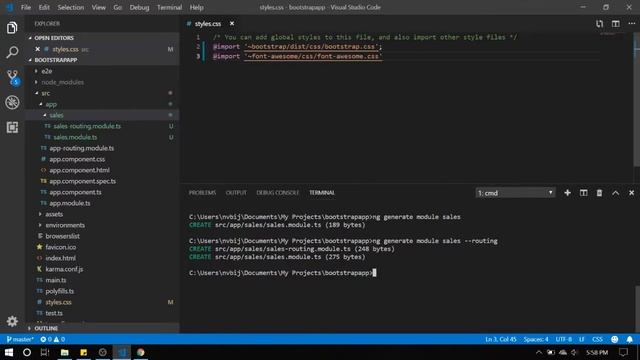Open index.html in the explorer
This screenshot has height=360, width=640.
click(x=60, y=258)
